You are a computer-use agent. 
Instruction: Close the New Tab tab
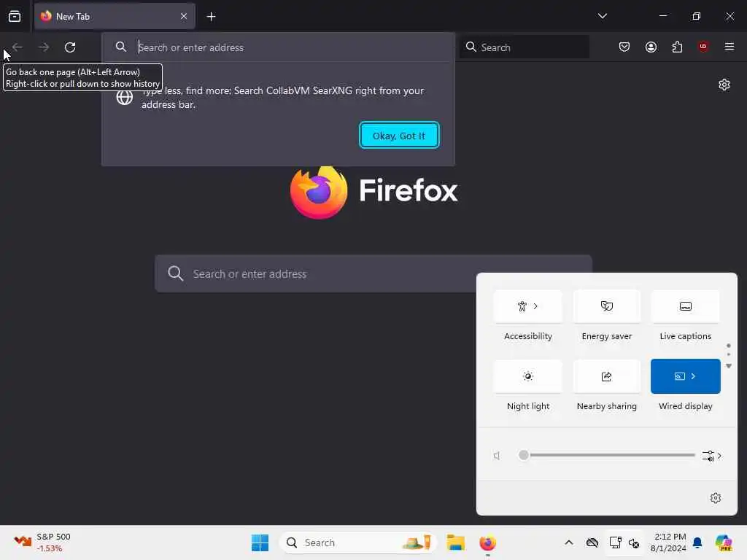click(x=184, y=16)
